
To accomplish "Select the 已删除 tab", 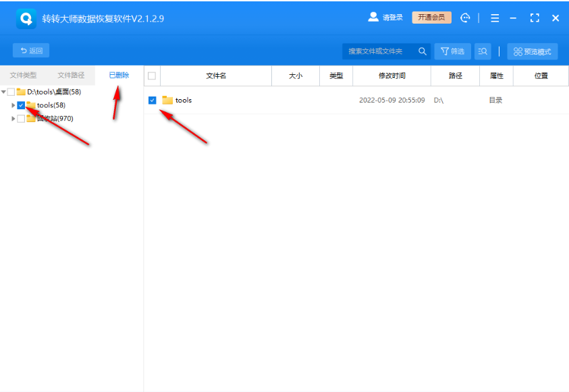I will (x=119, y=75).
